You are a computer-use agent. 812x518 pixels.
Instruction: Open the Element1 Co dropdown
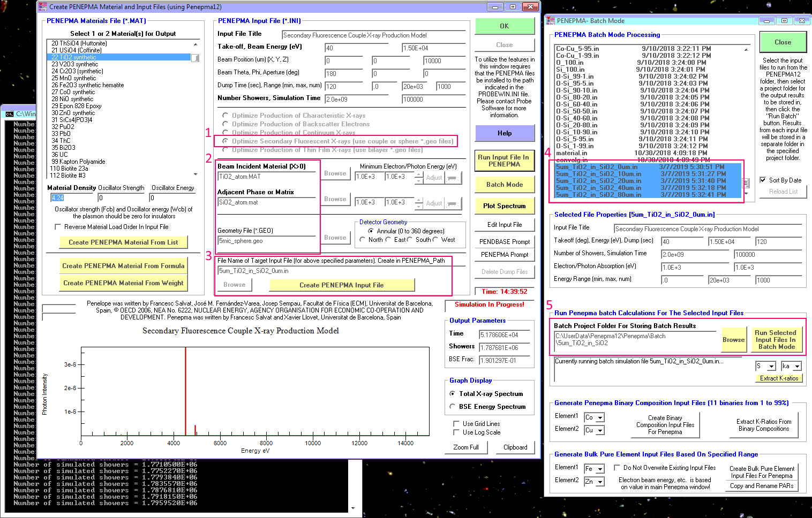(600, 417)
